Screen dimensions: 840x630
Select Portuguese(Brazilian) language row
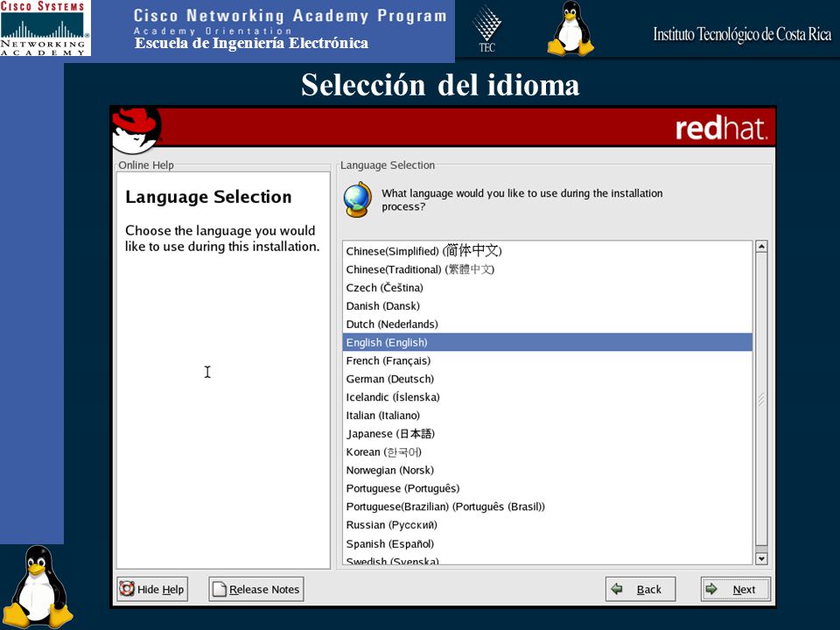[547, 507]
